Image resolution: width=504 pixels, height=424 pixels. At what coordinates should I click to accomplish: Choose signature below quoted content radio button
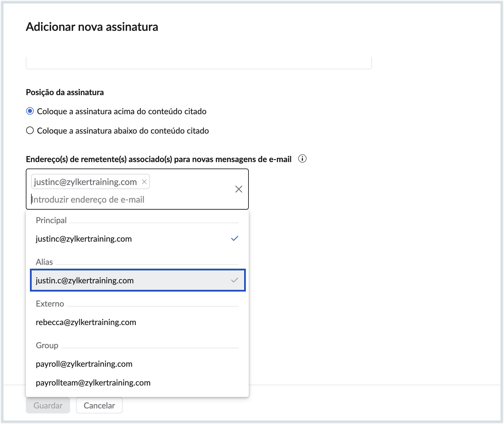click(x=30, y=131)
